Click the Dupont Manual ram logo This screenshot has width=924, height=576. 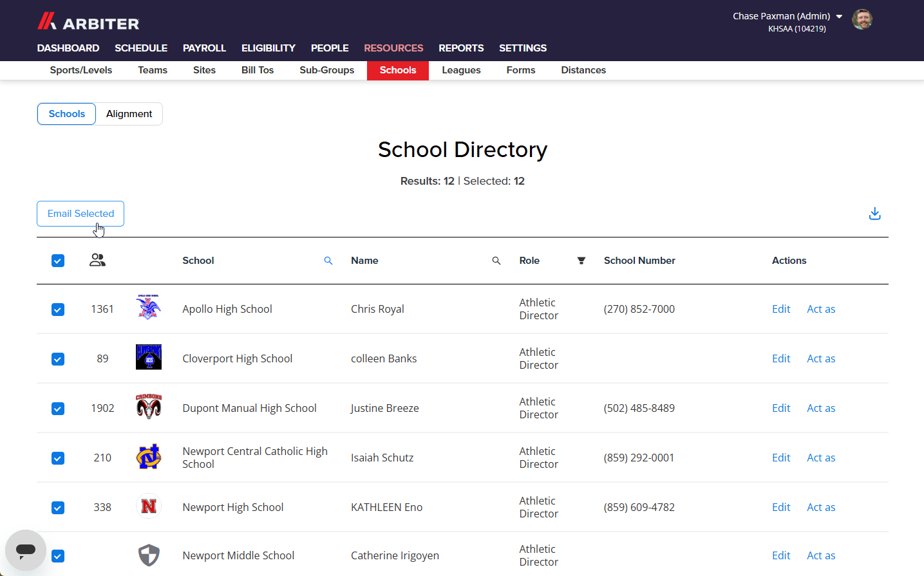tap(149, 407)
